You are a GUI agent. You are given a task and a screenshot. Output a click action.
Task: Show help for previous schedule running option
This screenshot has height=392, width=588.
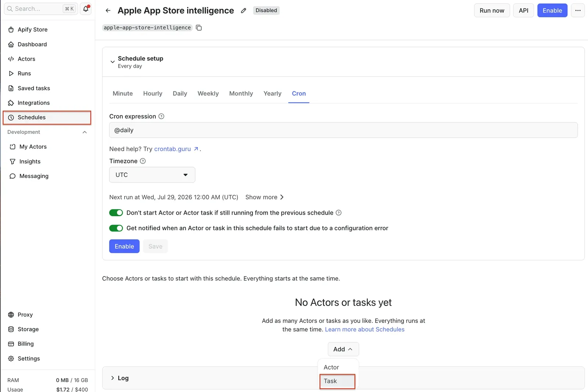point(339,213)
